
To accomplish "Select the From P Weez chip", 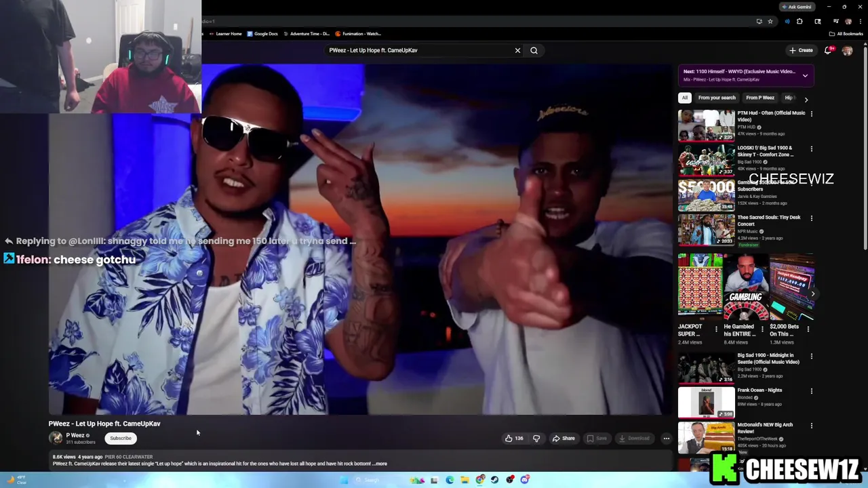I will coord(760,98).
